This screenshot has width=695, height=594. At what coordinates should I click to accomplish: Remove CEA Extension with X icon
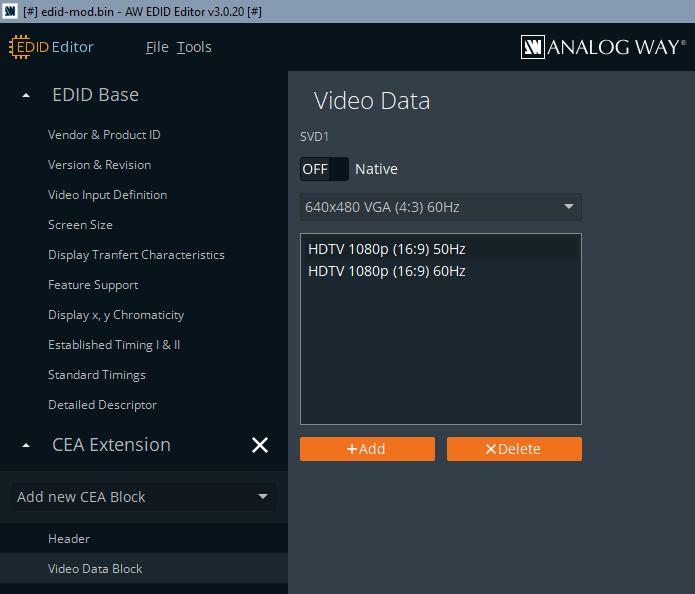click(x=260, y=445)
